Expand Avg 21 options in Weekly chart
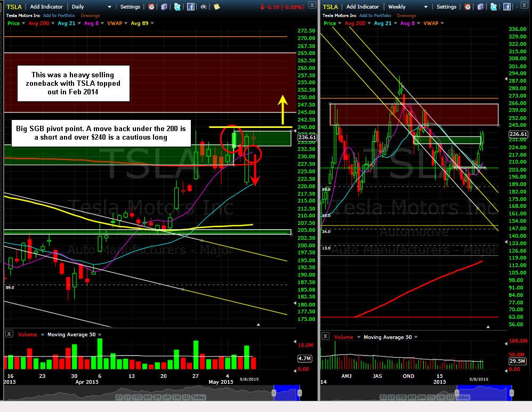 coord(395,23)
